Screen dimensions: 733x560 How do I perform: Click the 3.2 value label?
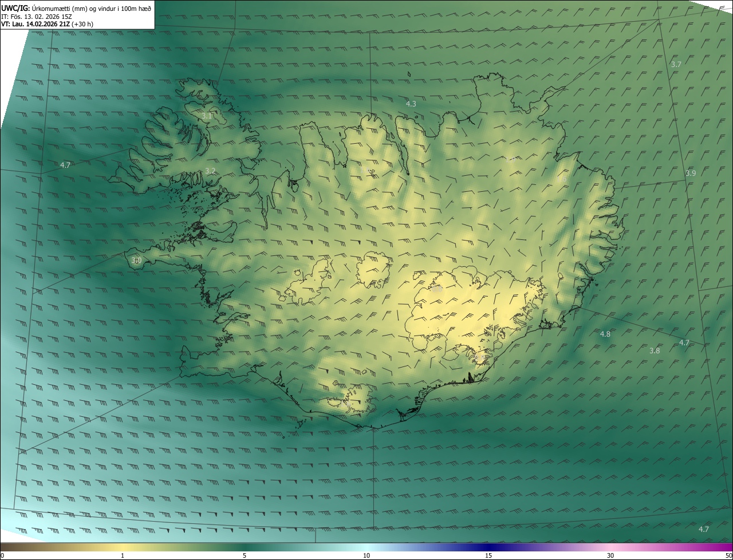[x=210, y=171]
